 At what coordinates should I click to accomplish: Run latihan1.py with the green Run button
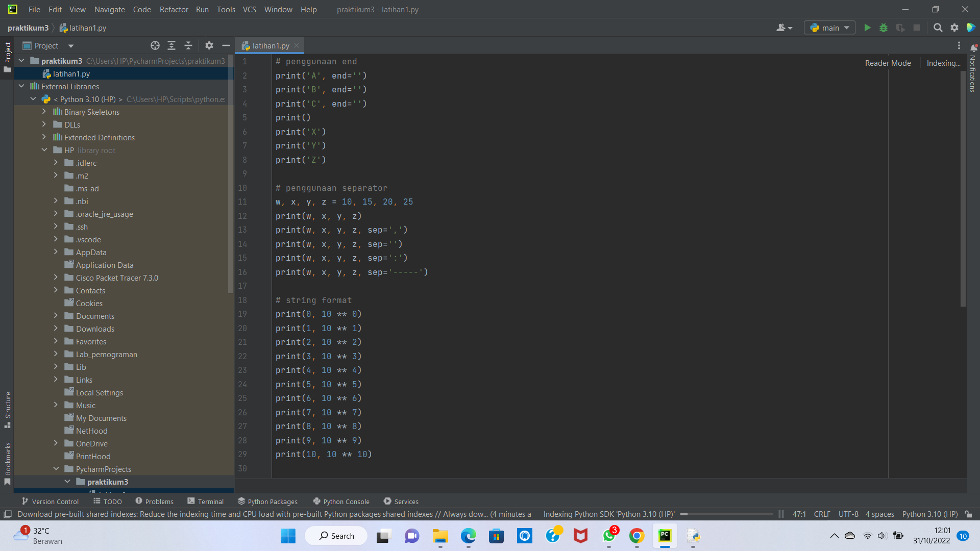pos(867,28)
